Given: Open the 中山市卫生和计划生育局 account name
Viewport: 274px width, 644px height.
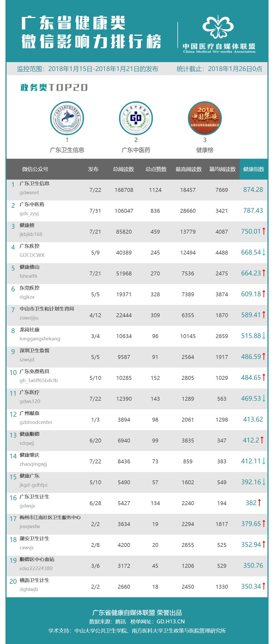Looking at the screenshot, I should 47,309.
